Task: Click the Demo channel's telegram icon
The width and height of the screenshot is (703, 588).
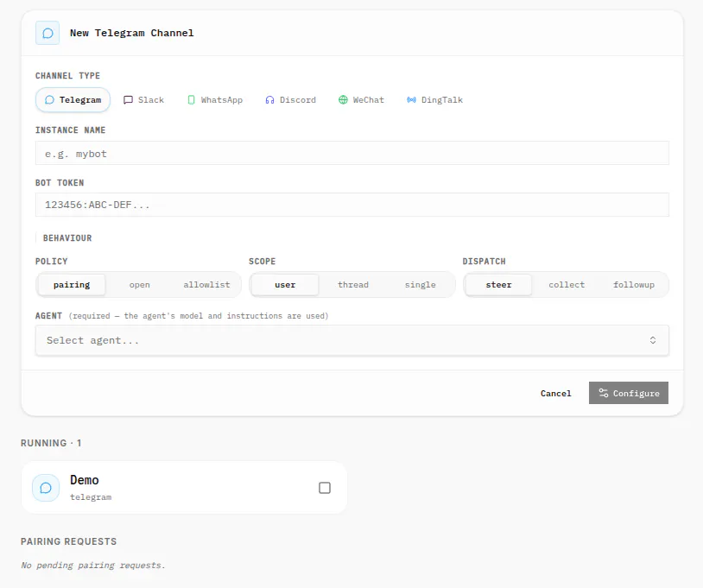Action: coord(46,488)
